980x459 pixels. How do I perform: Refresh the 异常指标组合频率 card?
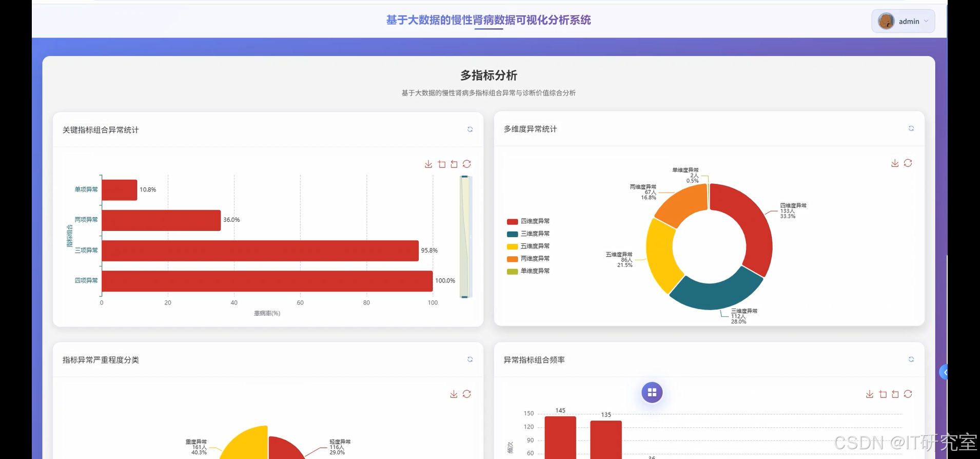pyautogui.click(x=911, y=359)
